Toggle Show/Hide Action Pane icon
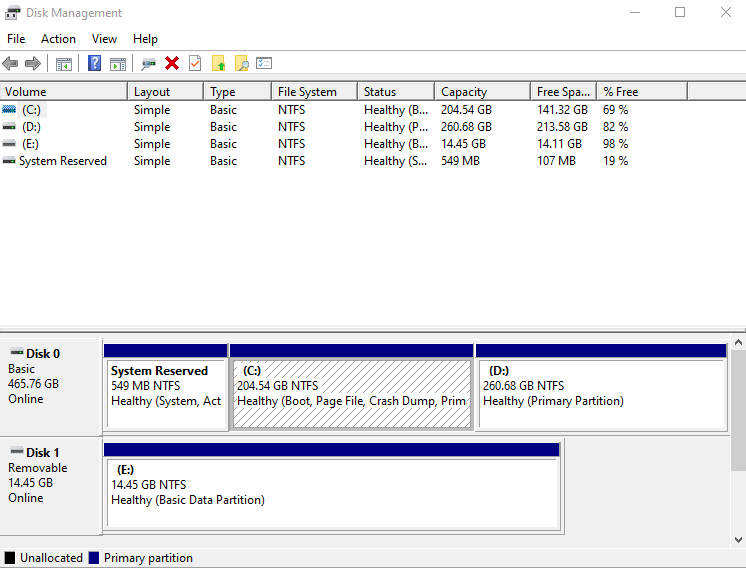 118,63
